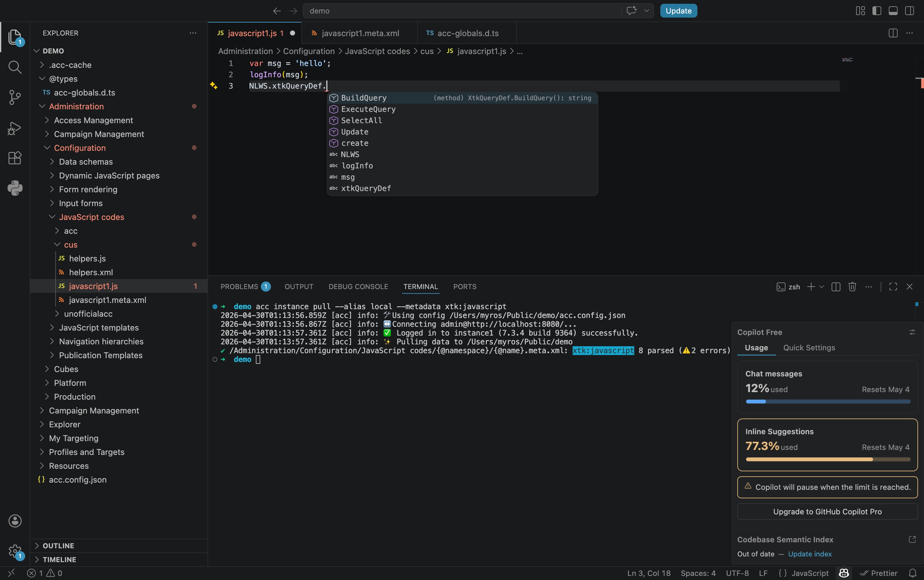This screenshot has width=924, height=580.
Task: Go back with the left arrow
Action: point(277,11)
